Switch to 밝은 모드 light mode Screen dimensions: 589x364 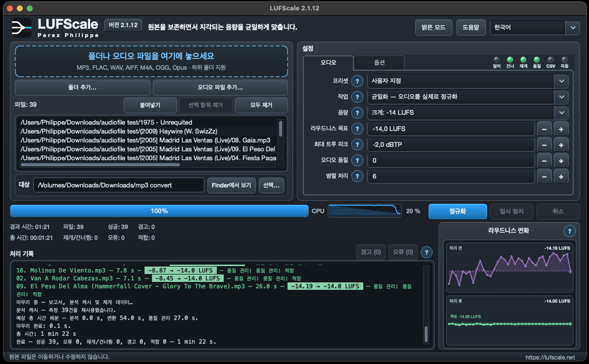pyautogui.click(x=434, y=27)
